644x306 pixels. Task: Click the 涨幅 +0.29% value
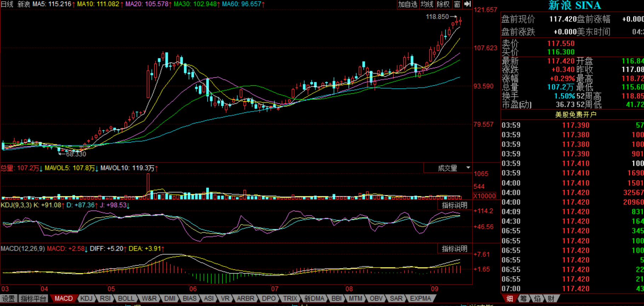coord(562,79)
